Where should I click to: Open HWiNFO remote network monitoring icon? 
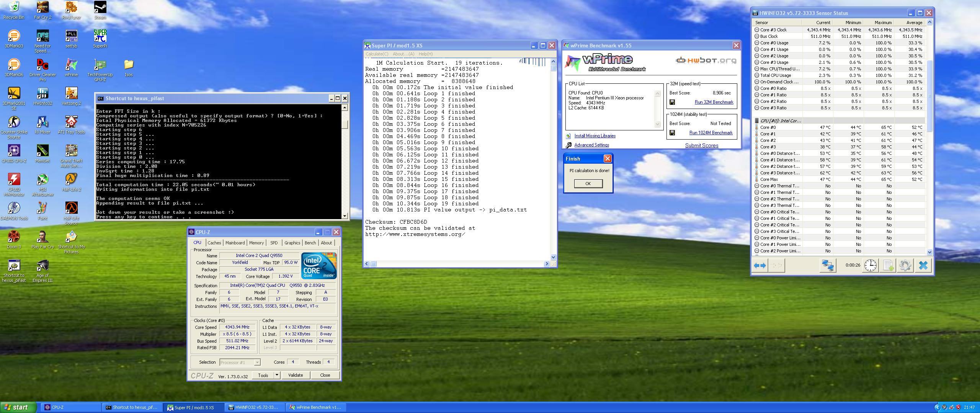pos(827,265)
